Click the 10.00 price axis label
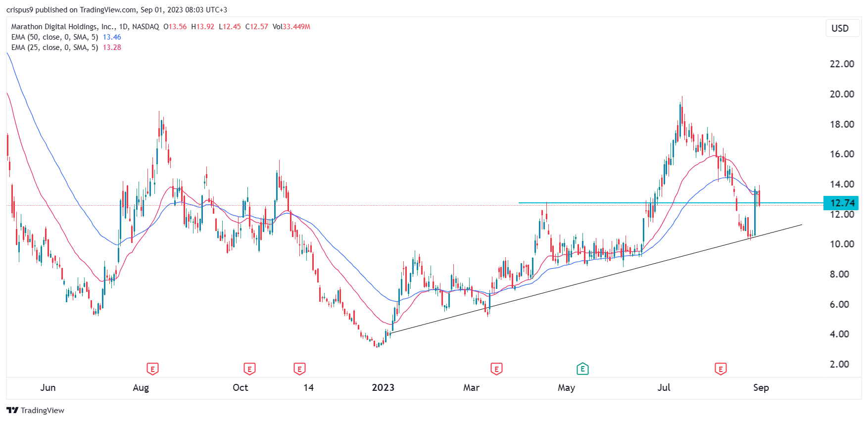 842,244
